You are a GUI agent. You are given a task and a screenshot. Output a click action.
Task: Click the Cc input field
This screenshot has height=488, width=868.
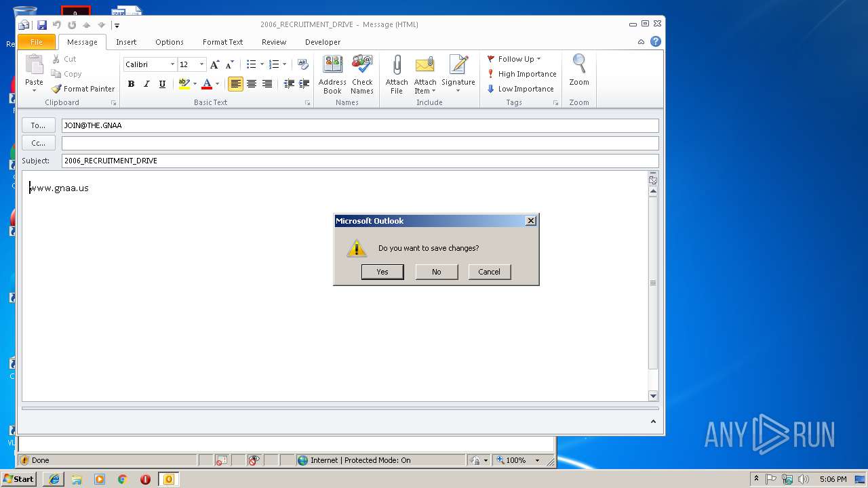(360, 143)
